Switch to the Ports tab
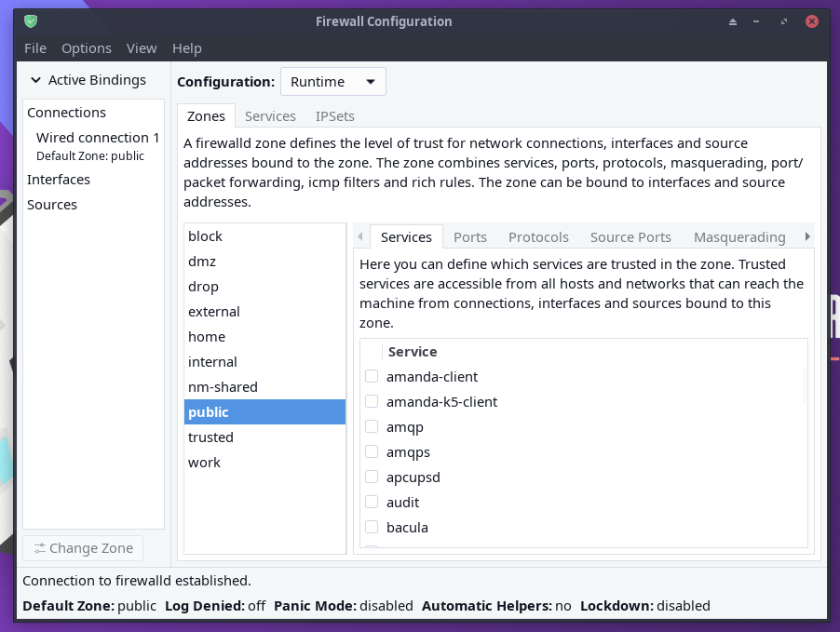 point(470,237)
